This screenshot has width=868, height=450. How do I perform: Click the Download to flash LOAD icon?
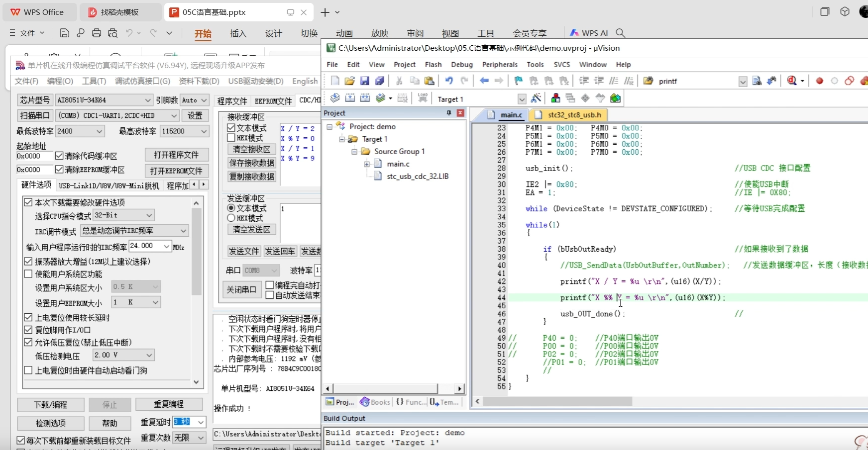[x=423, y=98]
